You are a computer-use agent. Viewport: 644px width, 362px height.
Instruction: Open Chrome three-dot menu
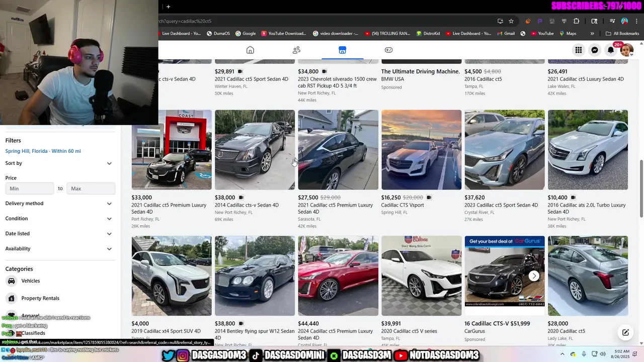635,21
